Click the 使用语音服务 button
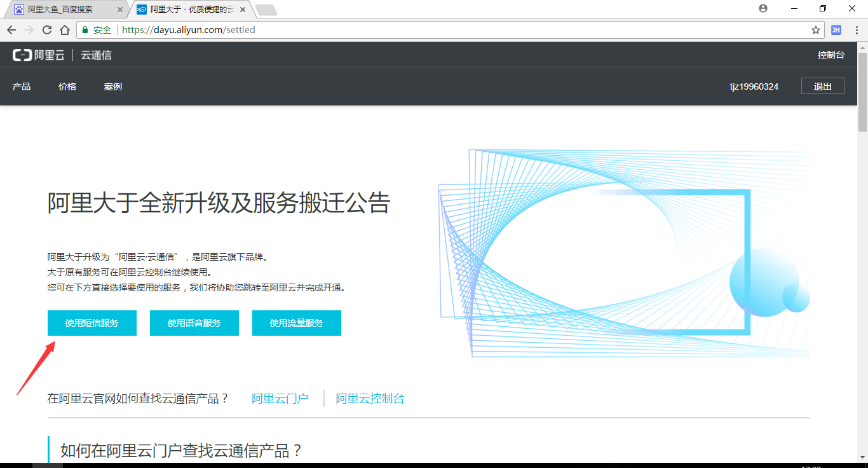This screenshot has width=868, height=468. (194, 323)
